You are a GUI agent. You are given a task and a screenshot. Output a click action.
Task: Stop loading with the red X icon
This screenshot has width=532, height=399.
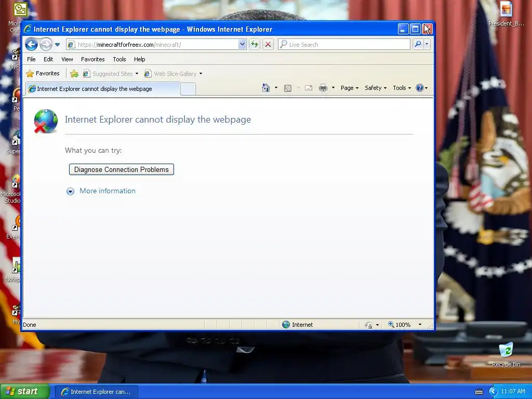point(268,45)
